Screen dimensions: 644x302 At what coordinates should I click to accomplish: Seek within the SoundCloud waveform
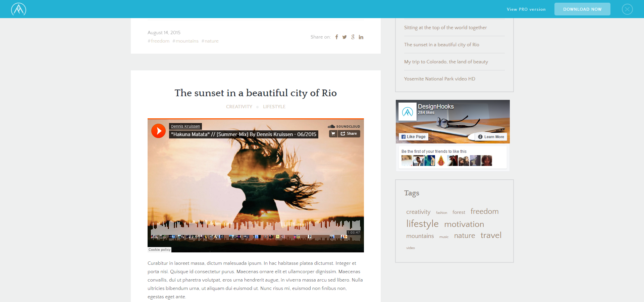click(256, 230)
